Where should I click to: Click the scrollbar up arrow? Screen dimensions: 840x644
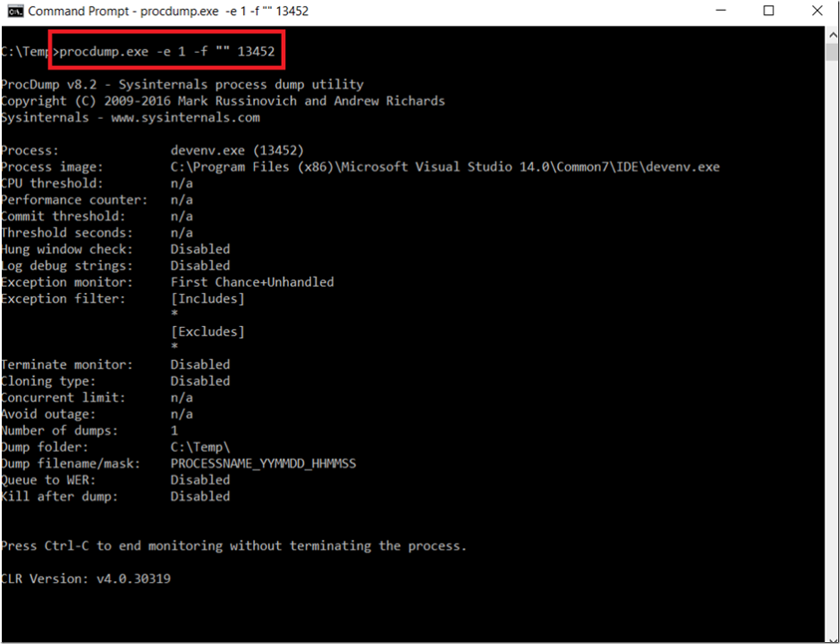(x=832, y=35)
